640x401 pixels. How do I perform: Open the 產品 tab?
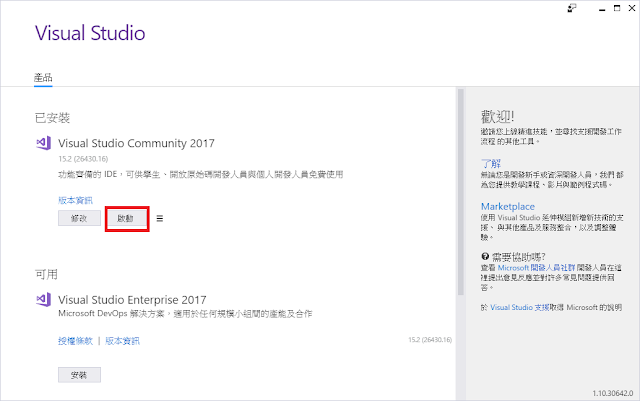43,78
